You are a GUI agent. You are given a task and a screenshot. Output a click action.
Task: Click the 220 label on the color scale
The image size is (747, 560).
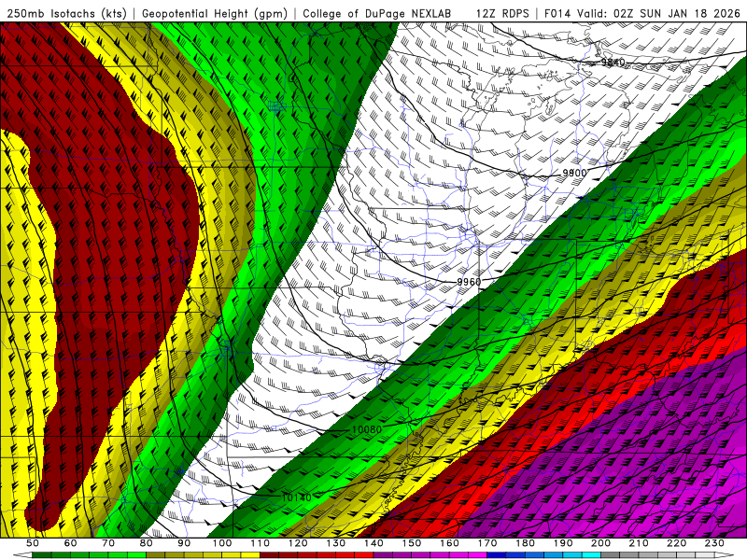676,543
